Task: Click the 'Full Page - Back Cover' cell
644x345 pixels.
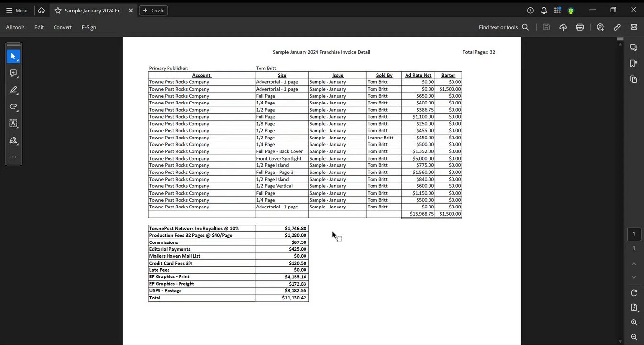Action: point(282,151)
